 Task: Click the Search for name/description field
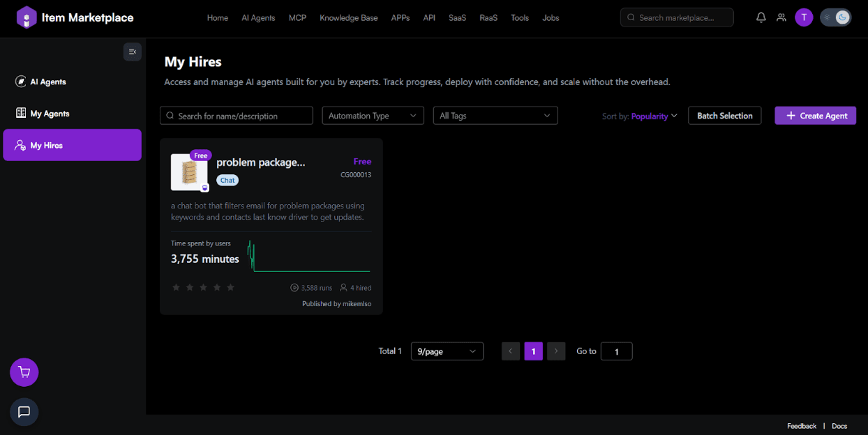click(x=237, y=116)
